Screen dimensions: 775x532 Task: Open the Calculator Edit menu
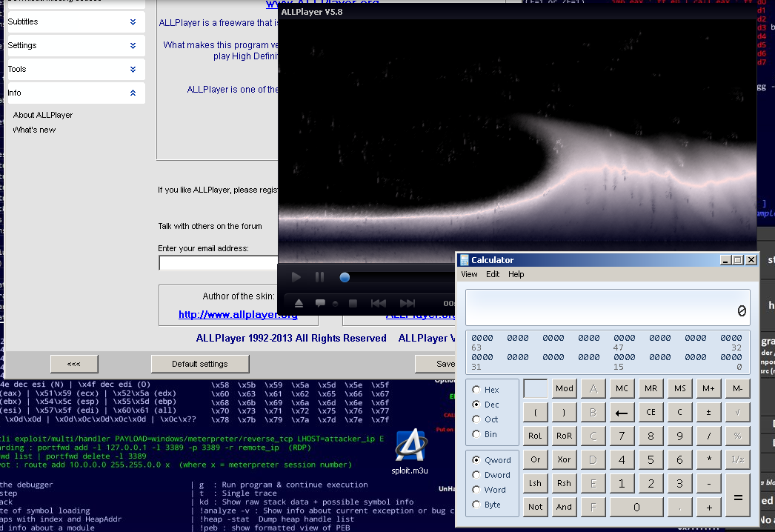pyautogui.click(x=493, y=274)
